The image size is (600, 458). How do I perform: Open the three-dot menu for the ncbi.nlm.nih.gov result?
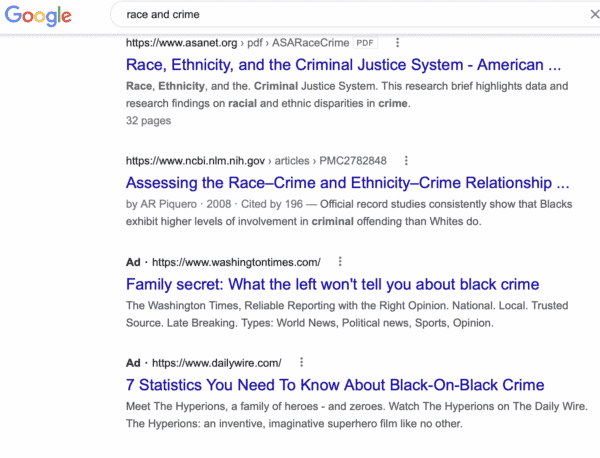[406, 161]
